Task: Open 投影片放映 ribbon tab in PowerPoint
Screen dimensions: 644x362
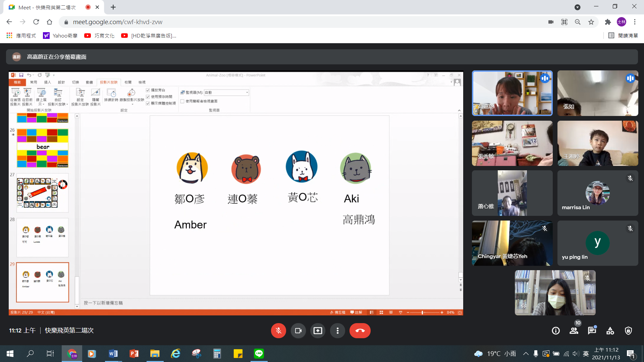Action: (x=109, y=82)
